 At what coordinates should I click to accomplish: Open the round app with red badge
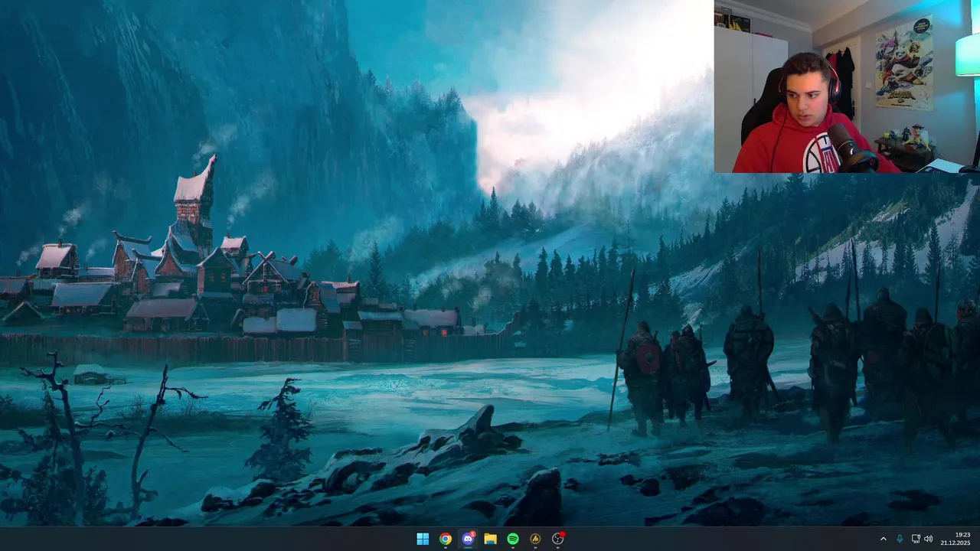pos(558,539)
